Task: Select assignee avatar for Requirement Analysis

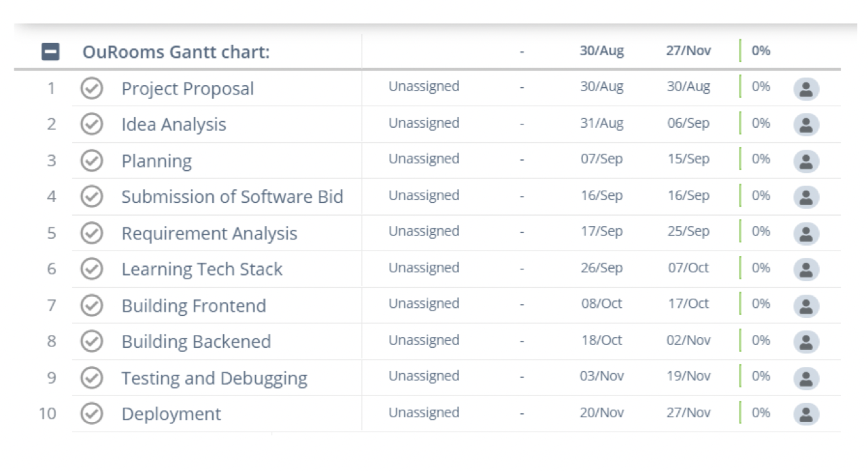Action: 806,233
